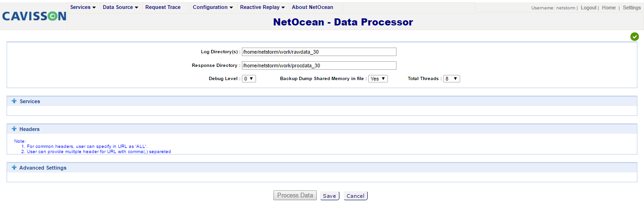Click the green checkmark status icon
644x204 pixels.
click(x=635, y=37)
